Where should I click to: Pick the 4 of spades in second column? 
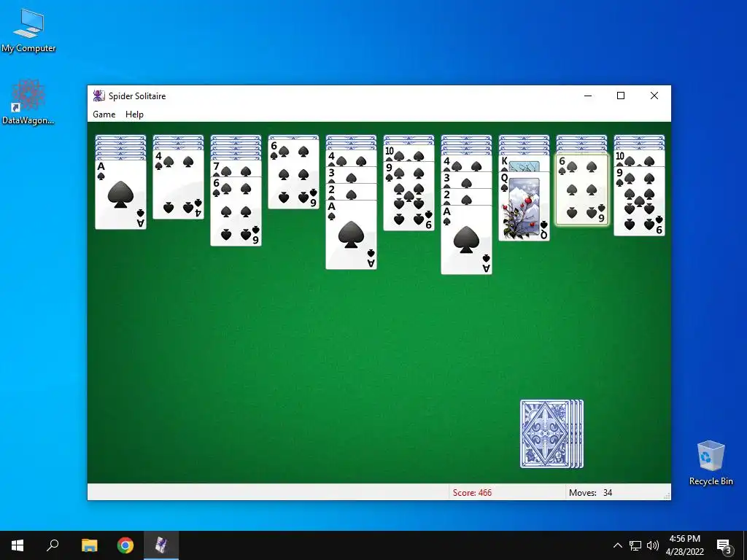[178, 184]
